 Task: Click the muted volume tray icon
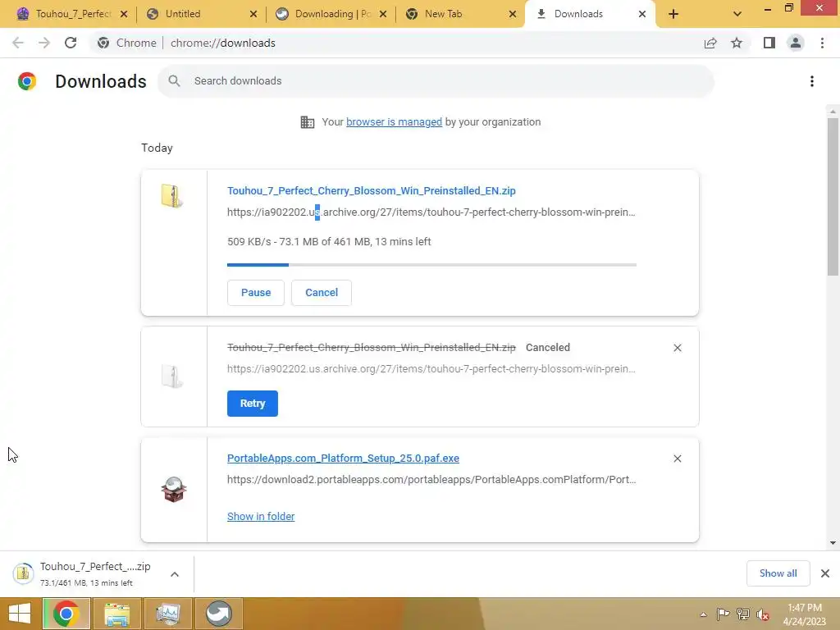coord(763,614)
